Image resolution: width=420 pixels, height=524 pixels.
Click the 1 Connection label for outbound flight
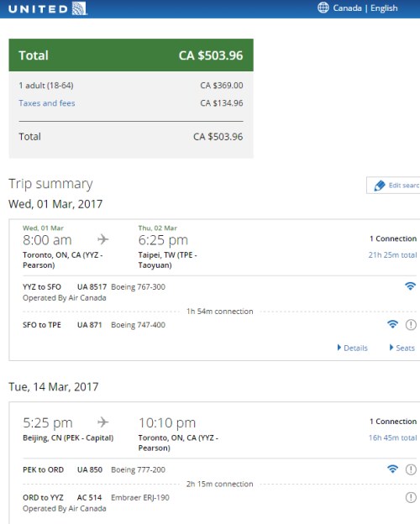[393, 238]
